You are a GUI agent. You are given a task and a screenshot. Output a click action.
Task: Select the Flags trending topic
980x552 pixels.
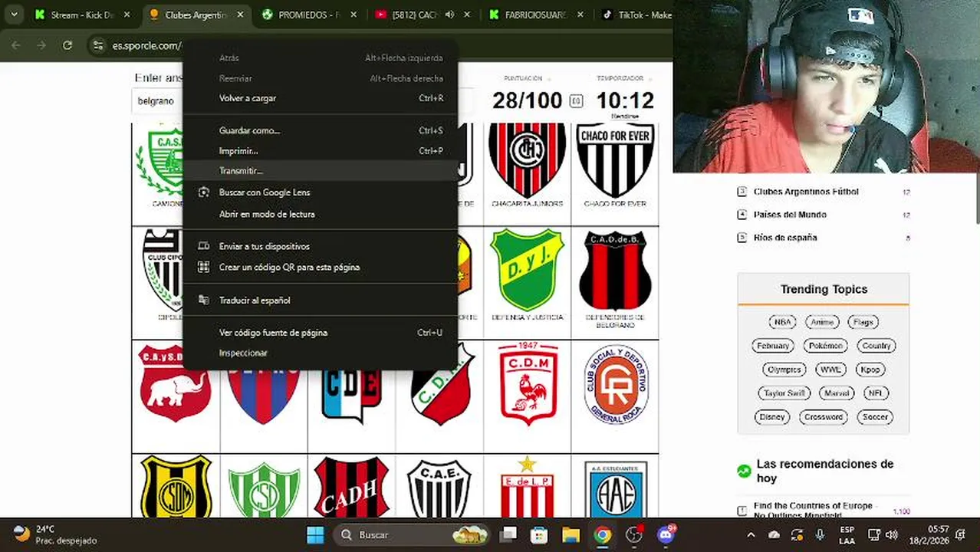click(863, 322)
